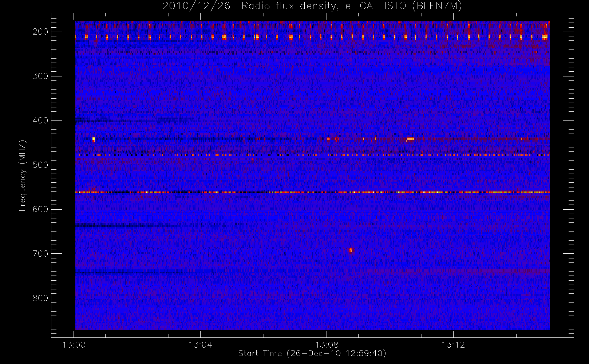Click the small red burst spot near 700 MHz
This screenshot has height=364, width=589.
pyautogui.click(x=351, y=250)
